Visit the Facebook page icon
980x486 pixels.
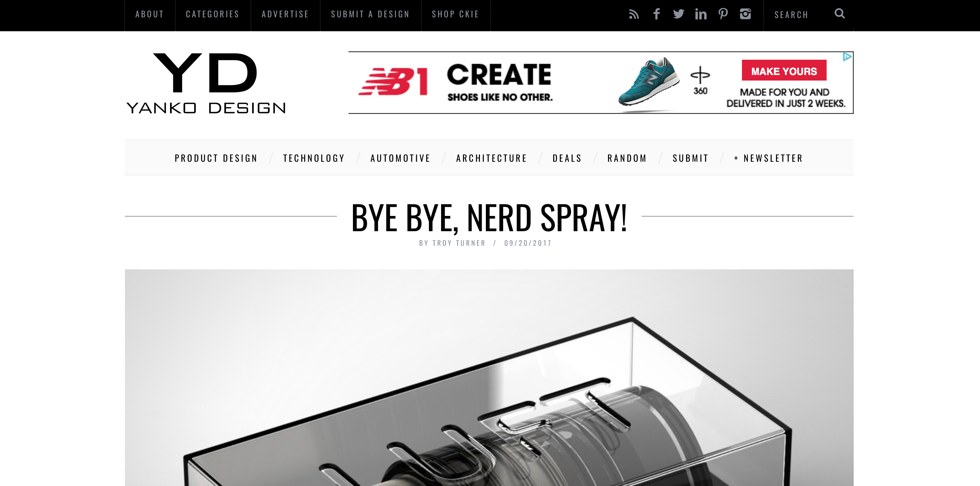[656, 14]
